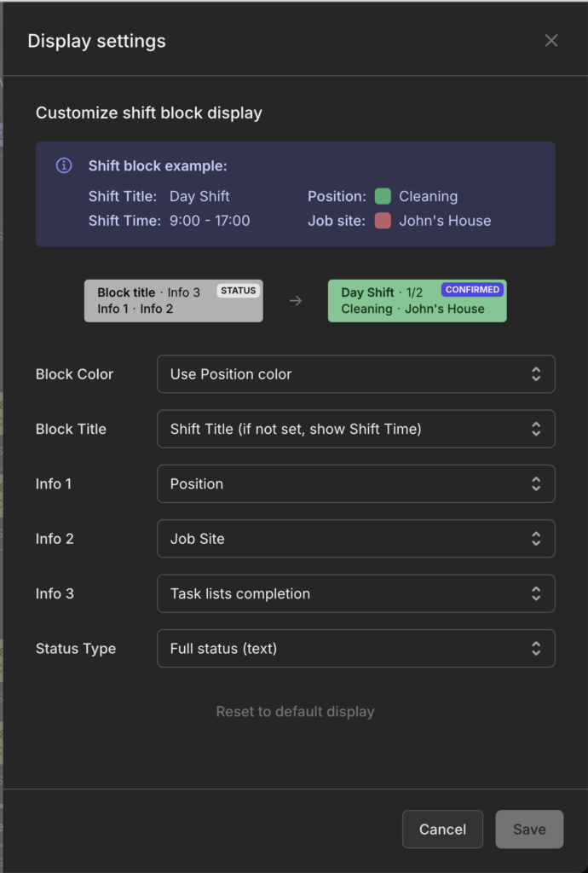The image size is (588, 873).
Task: Click the Block Color label
Action: tap(74, 374)
